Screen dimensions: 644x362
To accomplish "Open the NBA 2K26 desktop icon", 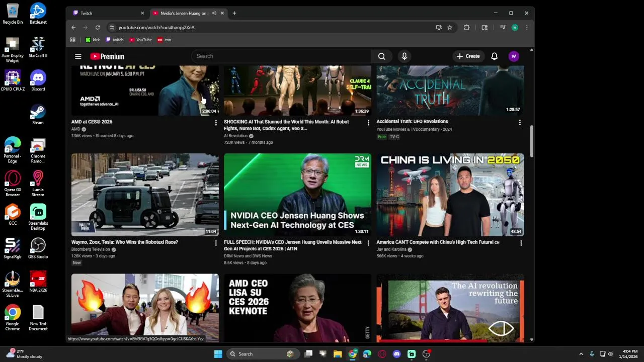I will click(x=38, y=282).
